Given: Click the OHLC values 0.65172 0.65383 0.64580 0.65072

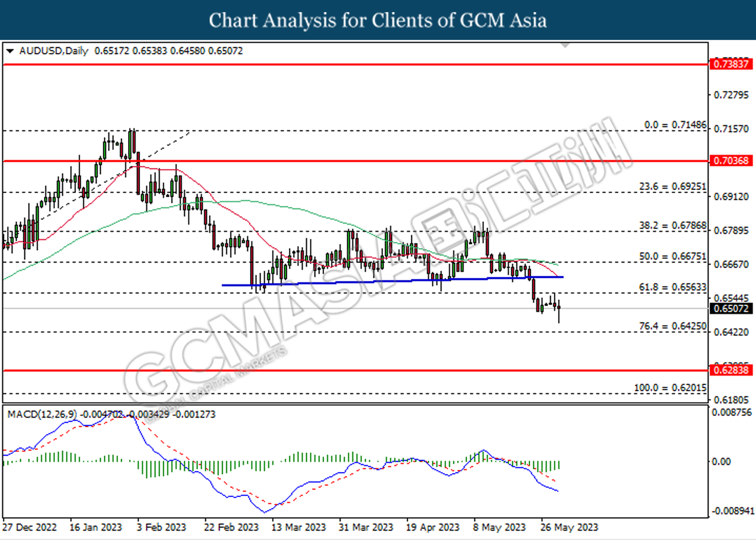Looking at the screenshot, I should [169, 51].
